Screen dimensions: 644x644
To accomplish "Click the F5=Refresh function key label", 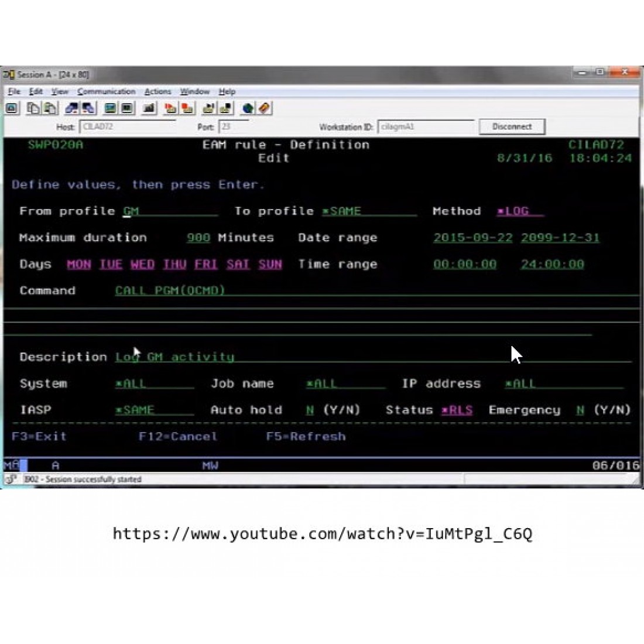I will tap(306, 437).
